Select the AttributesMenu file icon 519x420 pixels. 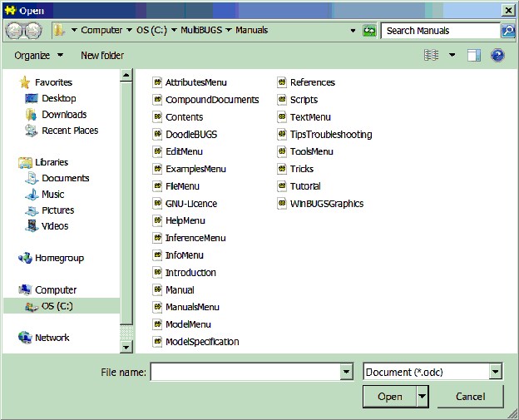point(157,82)
